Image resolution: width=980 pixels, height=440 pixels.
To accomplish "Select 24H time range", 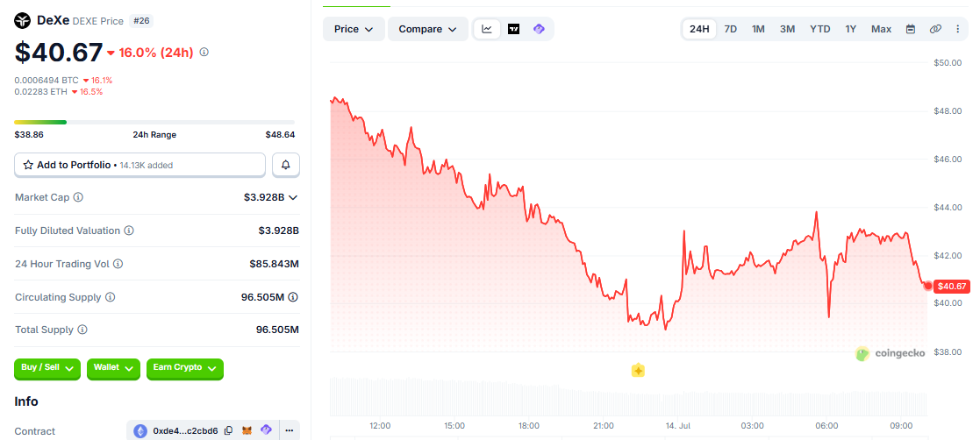I will 699,29.
